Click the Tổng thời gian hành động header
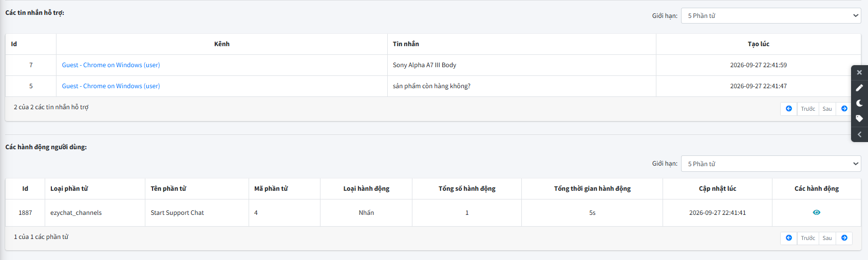 pos(592,189)
